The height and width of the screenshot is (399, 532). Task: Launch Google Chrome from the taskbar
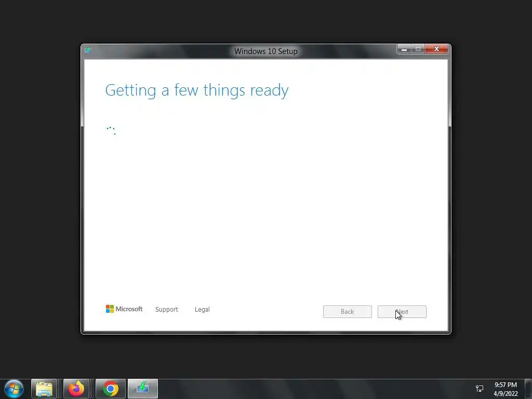tap(111, 389)
